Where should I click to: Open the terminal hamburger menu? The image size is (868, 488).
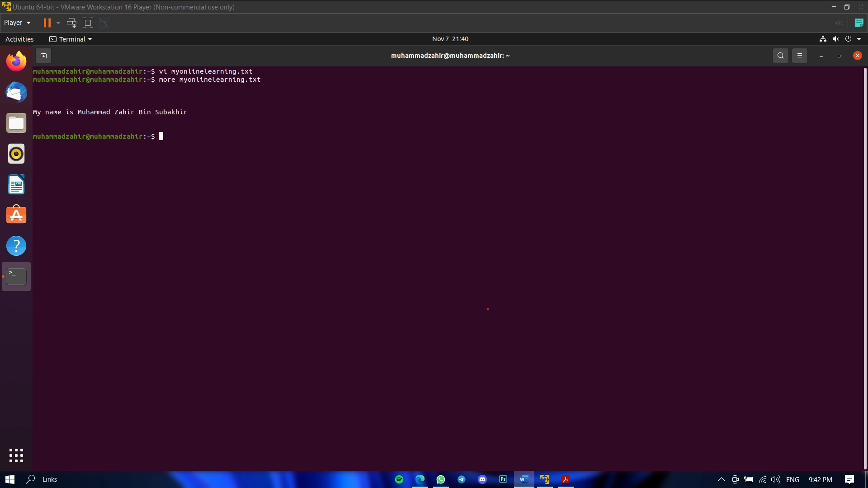799,56
